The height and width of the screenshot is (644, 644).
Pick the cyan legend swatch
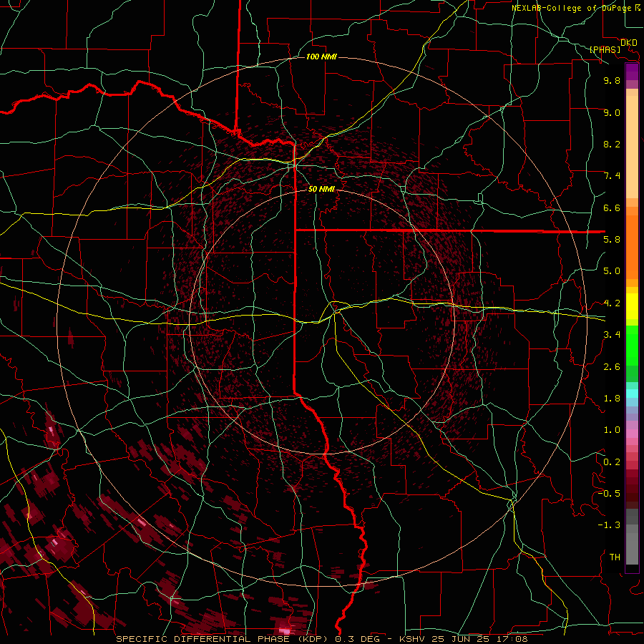[632, 394]
